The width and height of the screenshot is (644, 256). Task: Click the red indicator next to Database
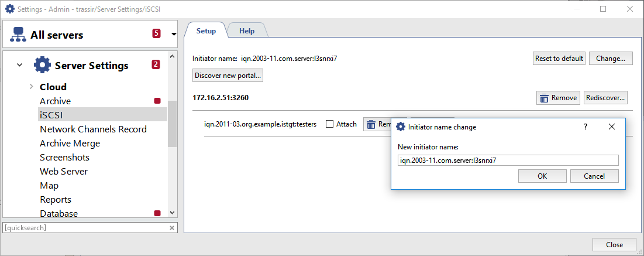coord(157,213)
